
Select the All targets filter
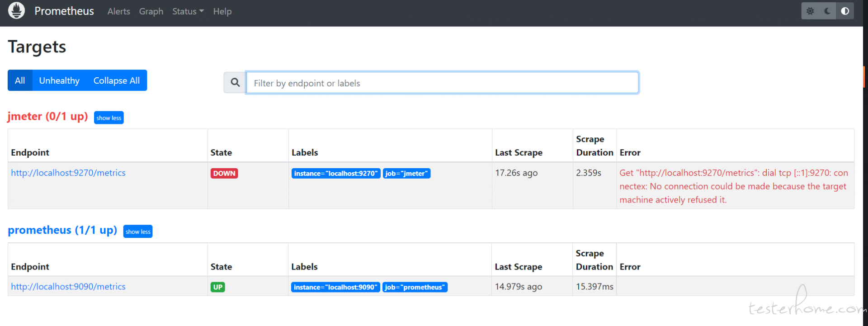pyautogui.click(x=20, y=80)
